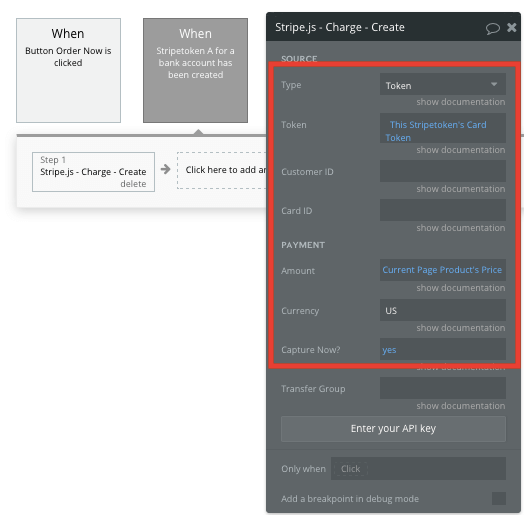
Task: Close the Stripe.js Charge Create panel
Action: tap(511, 27)
